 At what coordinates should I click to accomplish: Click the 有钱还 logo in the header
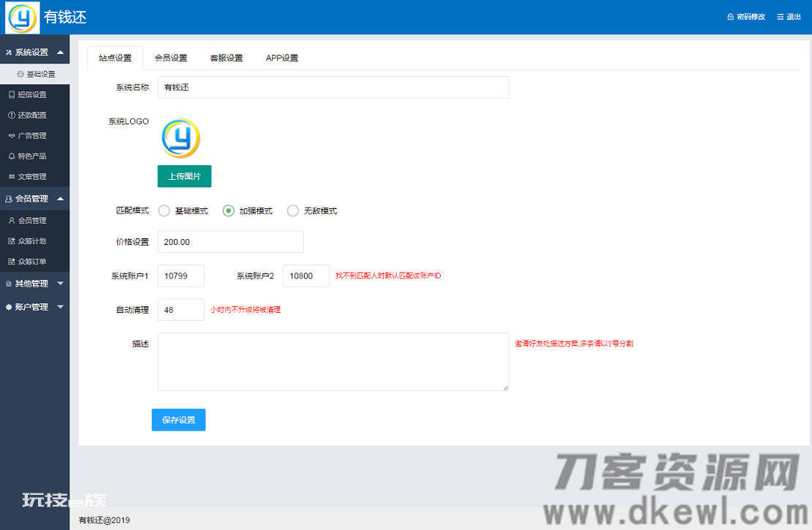[x=22, y=18]
